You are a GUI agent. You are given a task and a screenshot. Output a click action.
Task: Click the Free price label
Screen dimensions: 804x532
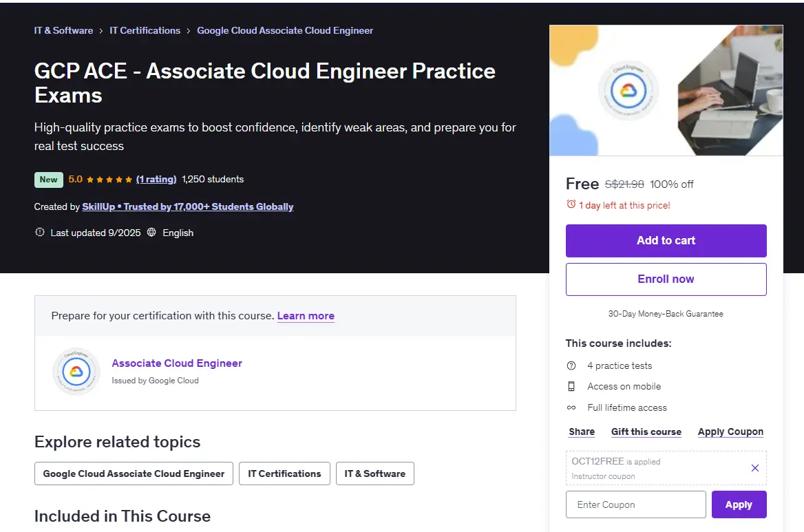[582, 184]
